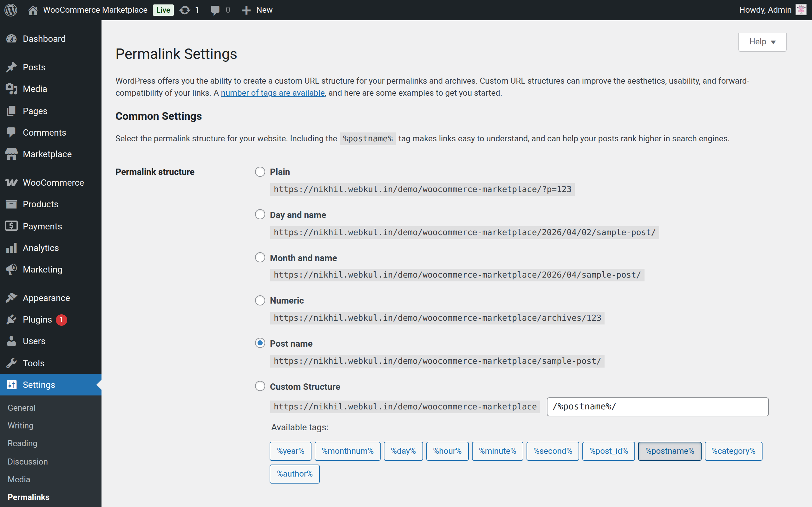Click the custom structure text field
The height and width of the screenshot is (507, 812).
(657, 407)
